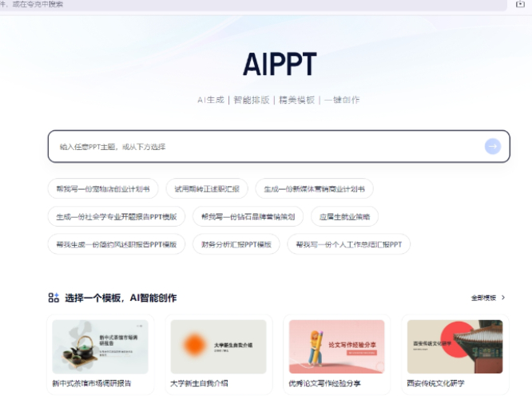Open 大学新生自我介绍 template thumbnail

(x=219, y=346)
